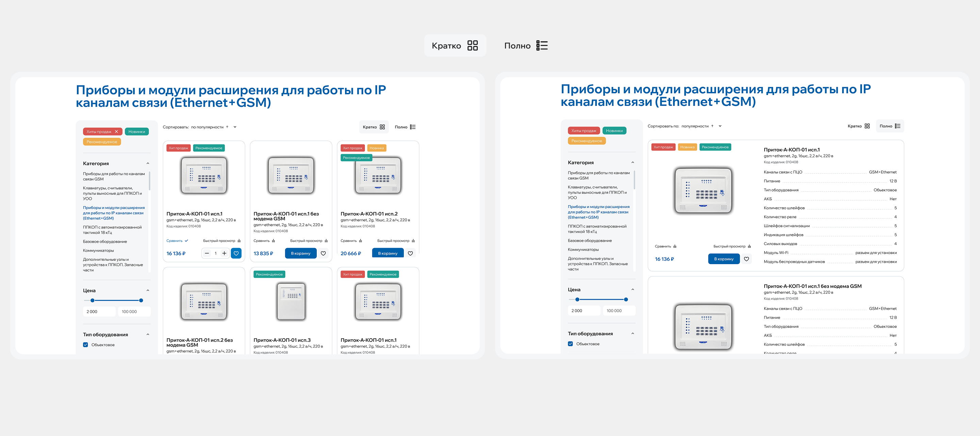
Task: Open Коммуникаторы category in left catalog
Action: point(99,251)
